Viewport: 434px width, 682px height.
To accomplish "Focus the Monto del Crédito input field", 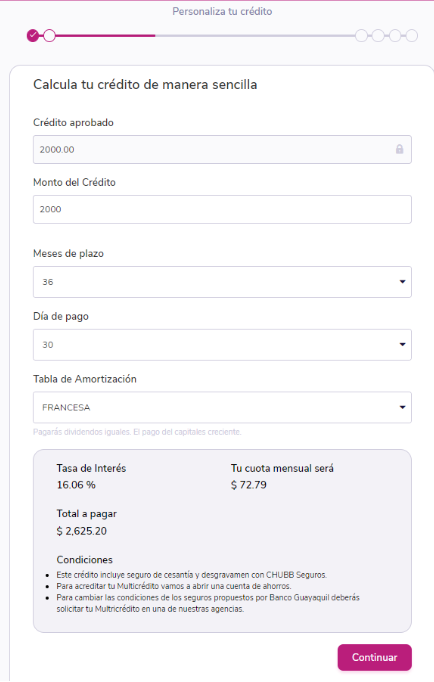I will (222, 209).
